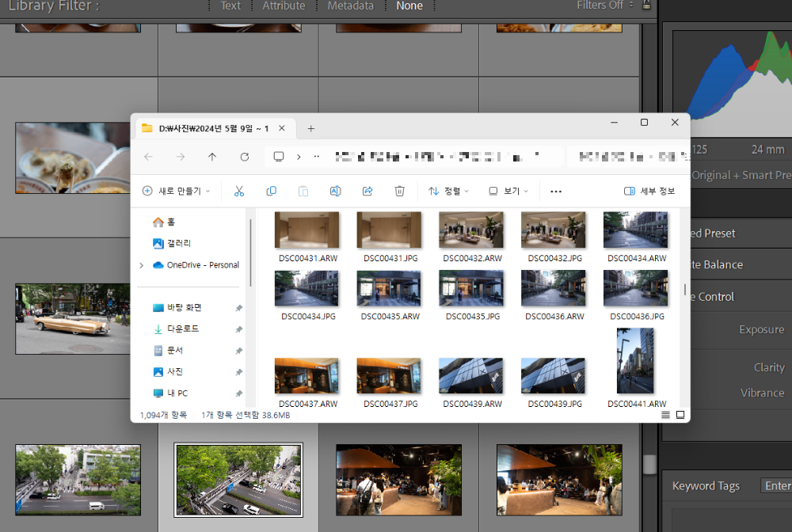Click the Cut scissors icon in Explorer toolbar
The image size is (792, 532).
tap(239, 191)
